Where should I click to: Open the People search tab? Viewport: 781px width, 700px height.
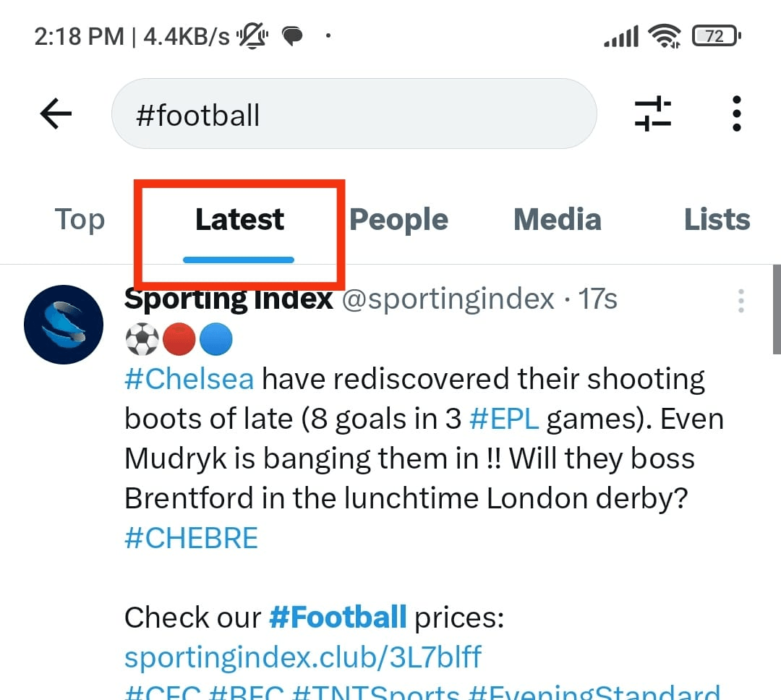click(x=398, y=219)
